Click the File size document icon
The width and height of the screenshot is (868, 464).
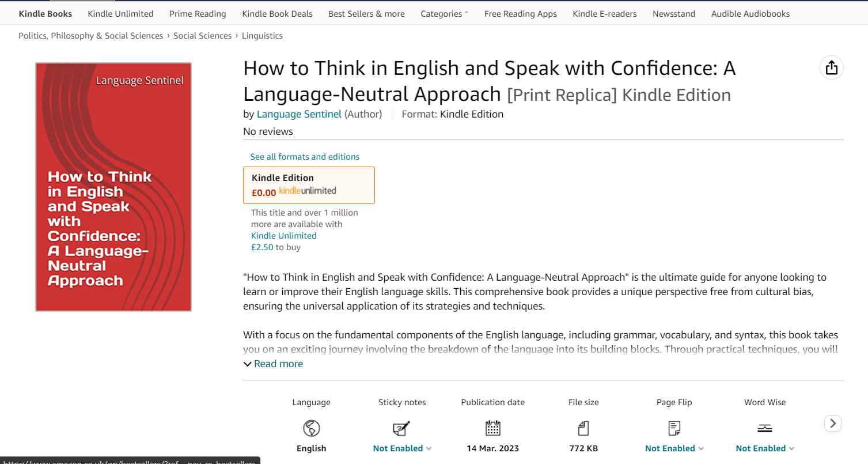point(583,428)
